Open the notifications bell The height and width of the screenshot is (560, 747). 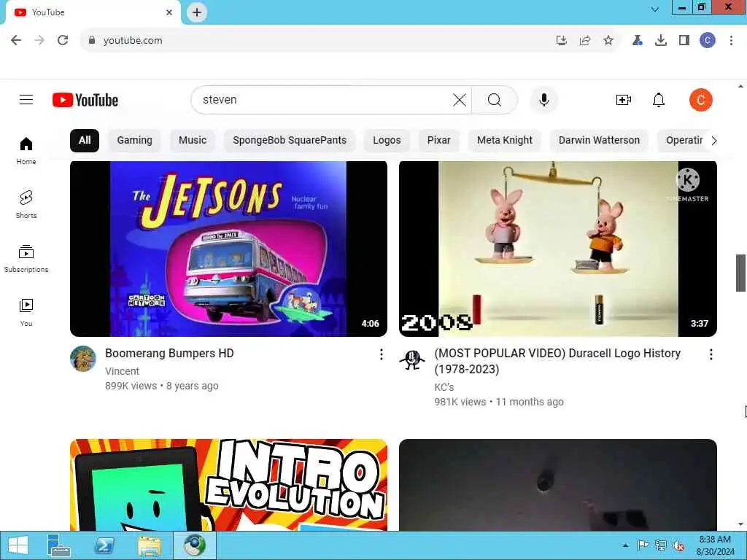click(x=659, y=100)
